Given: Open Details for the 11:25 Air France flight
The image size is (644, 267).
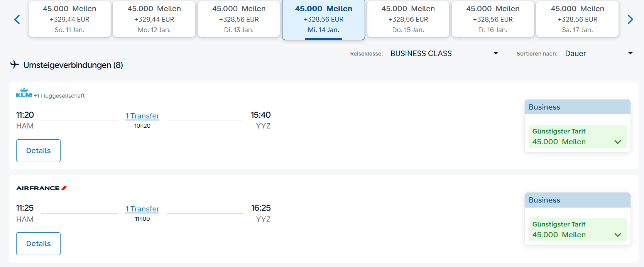Looking at the screenshot, I should pyautogui.click(x=38, y=243).
